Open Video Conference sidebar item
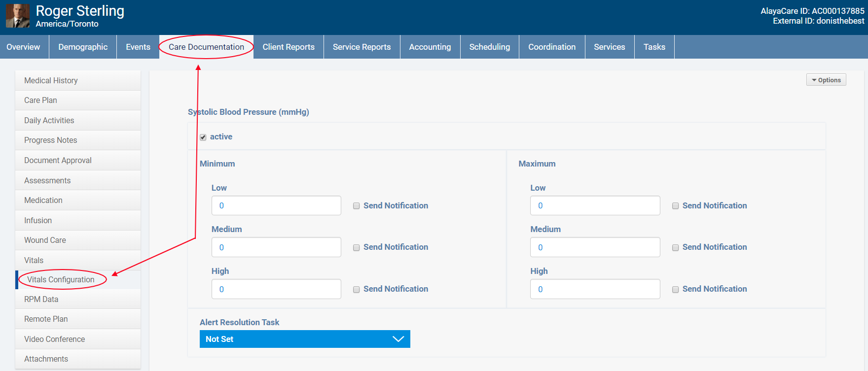 pos(54,339)
